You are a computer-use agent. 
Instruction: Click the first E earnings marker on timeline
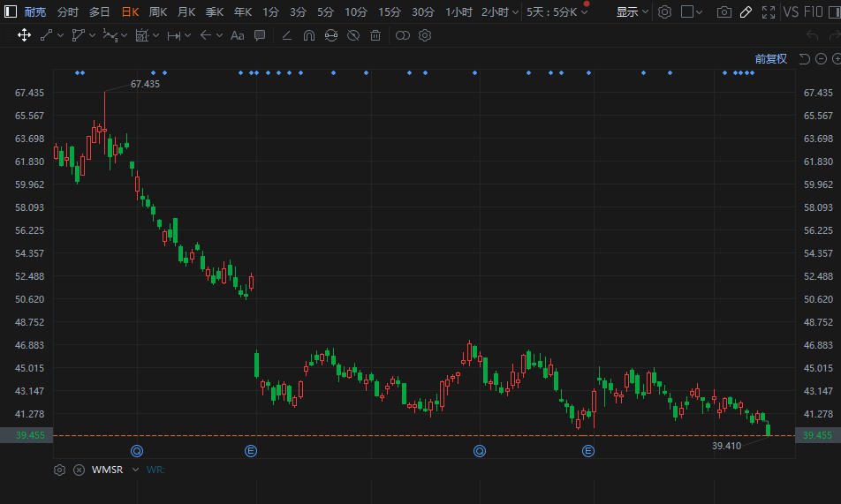click(x=251, y=451)
